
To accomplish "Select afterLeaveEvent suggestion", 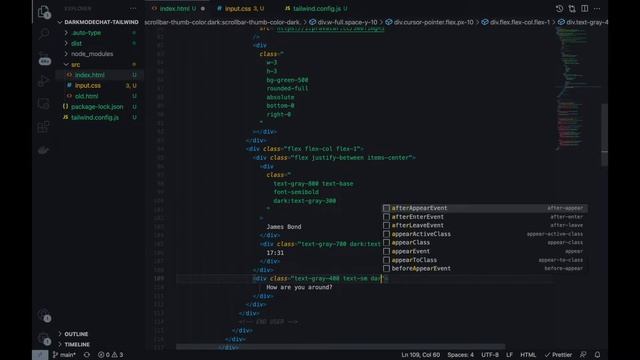I will pyautogui.click(x=484, y=225).
